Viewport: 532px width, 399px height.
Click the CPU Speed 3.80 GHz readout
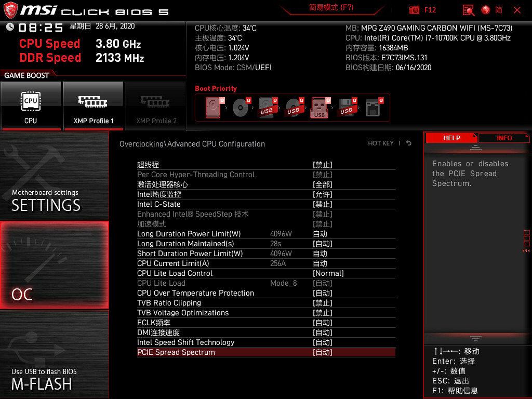(80, 44)
